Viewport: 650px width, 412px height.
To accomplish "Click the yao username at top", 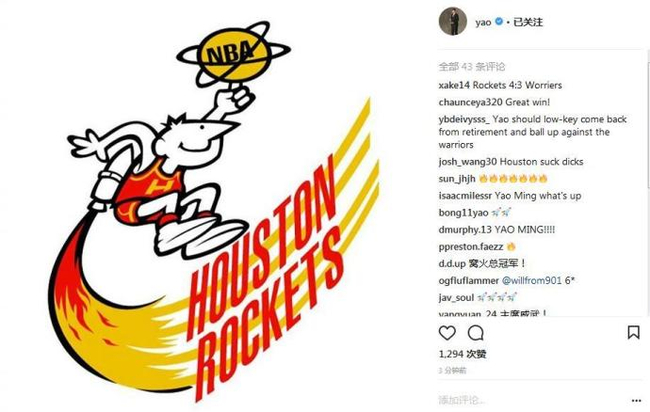I will click(x=483, y=22).
